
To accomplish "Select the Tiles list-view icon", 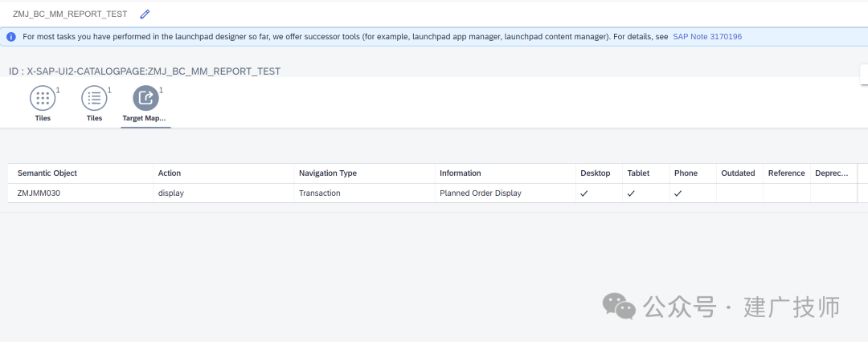I will pyautogui.click(x=95, y=98).
